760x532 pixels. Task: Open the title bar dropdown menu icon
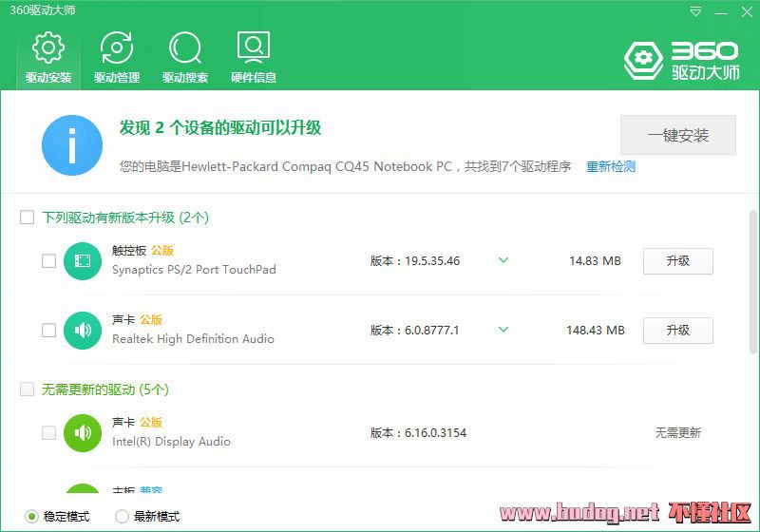[x=695, y=11]
